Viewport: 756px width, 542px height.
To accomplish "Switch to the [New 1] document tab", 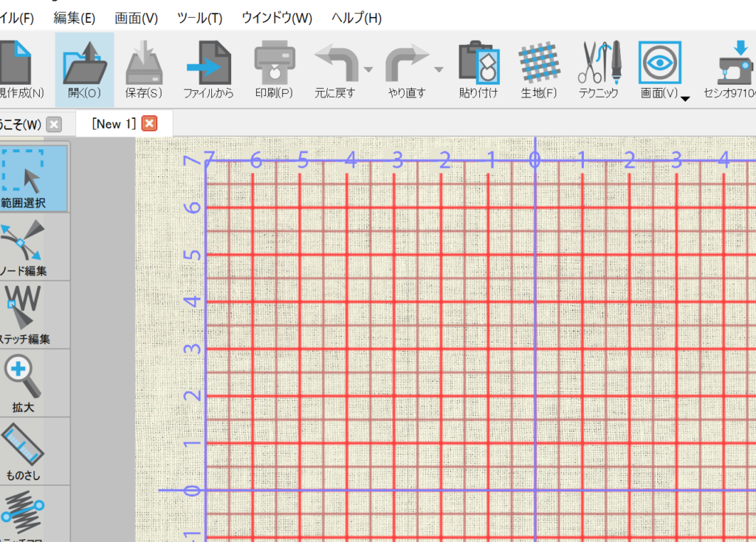I will [114, 124].
